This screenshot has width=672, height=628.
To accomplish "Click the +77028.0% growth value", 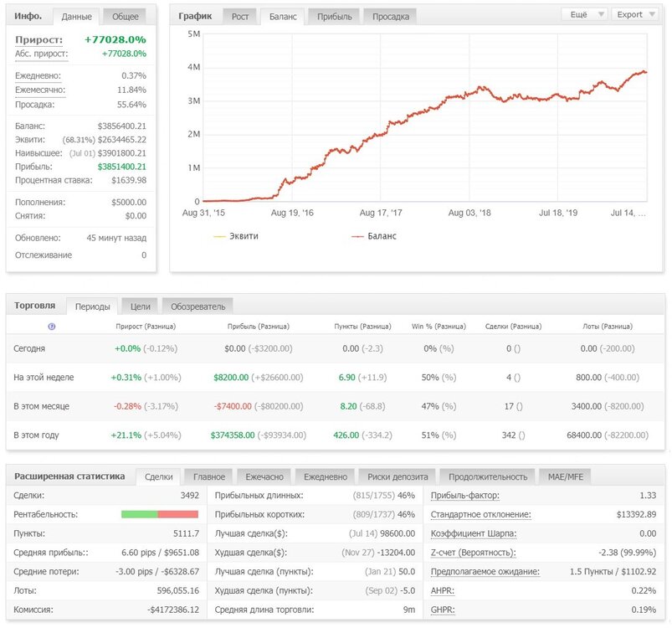I will pyautogui.click(x=115, y=40).
